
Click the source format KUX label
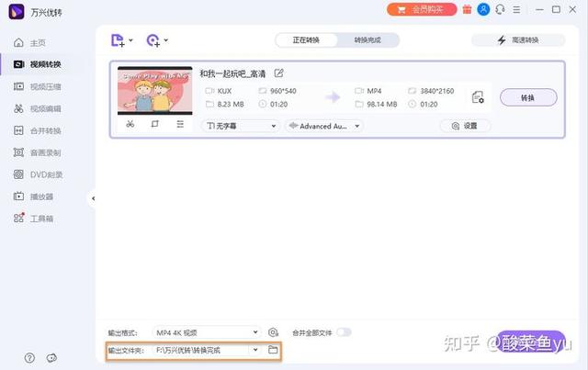[x=224, y=91]
